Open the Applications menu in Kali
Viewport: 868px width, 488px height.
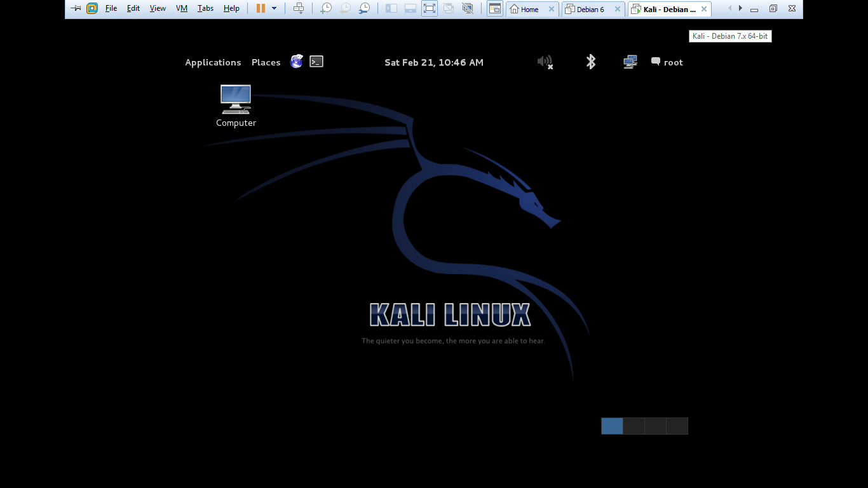tap(213, 62)
